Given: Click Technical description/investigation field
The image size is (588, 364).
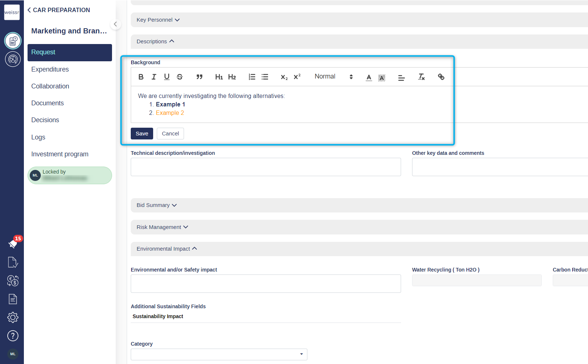Looking at the screenshot, I should pyautogui.click(x=266, y=167).
